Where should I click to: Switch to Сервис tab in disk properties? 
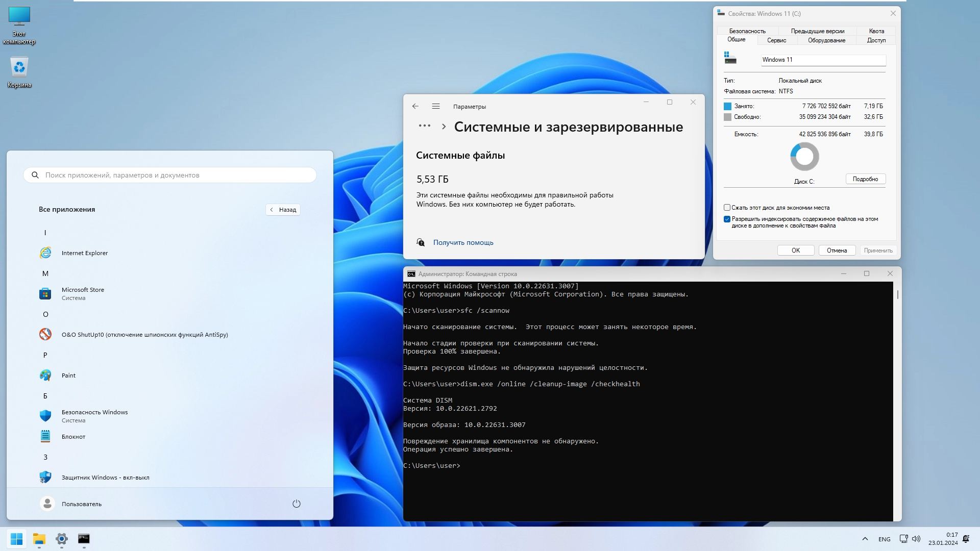[x=776, y=40]
